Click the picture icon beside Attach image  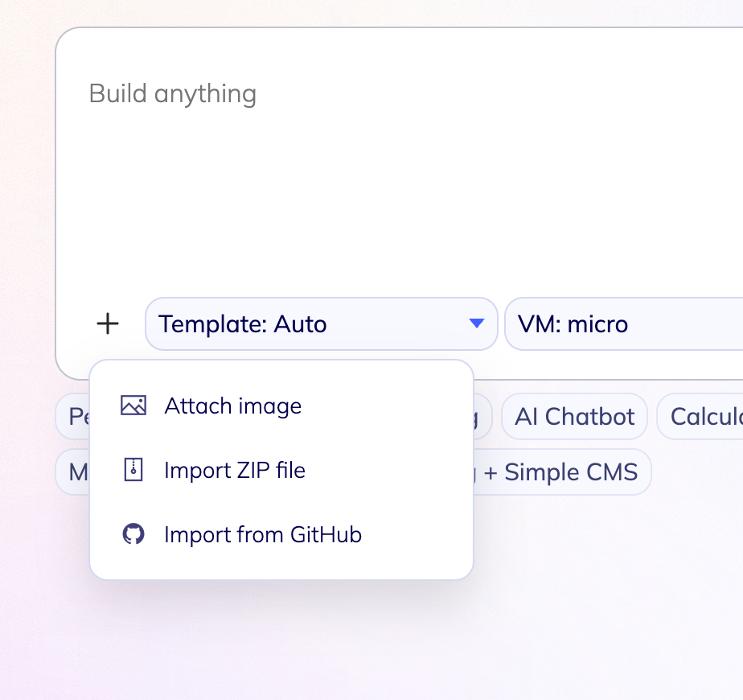(x=133, y=406)
